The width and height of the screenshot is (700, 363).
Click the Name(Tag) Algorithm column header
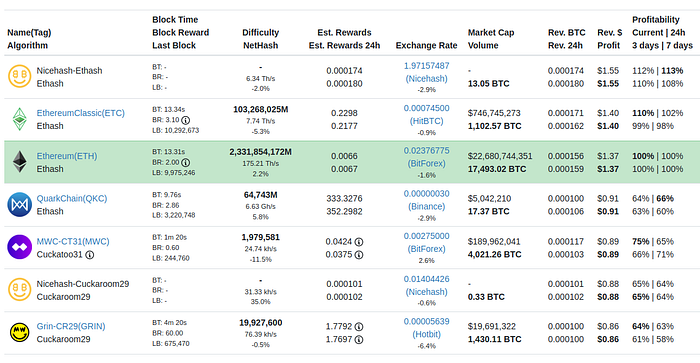[29, 39]
